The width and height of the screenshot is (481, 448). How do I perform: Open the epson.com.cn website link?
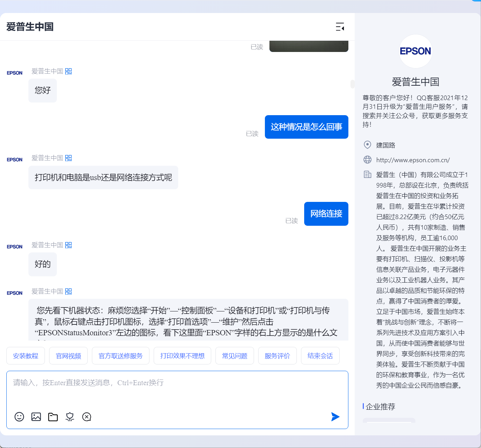(x=413, y=160)
